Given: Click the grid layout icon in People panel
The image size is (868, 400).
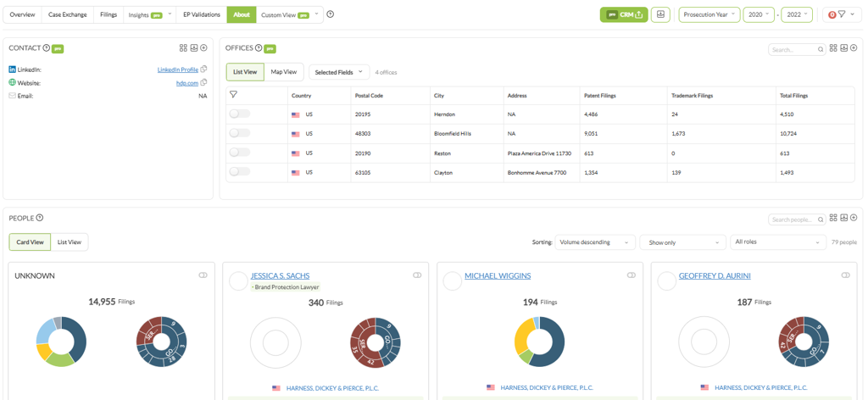Looking at the screenshot, I should coord(833,218).
